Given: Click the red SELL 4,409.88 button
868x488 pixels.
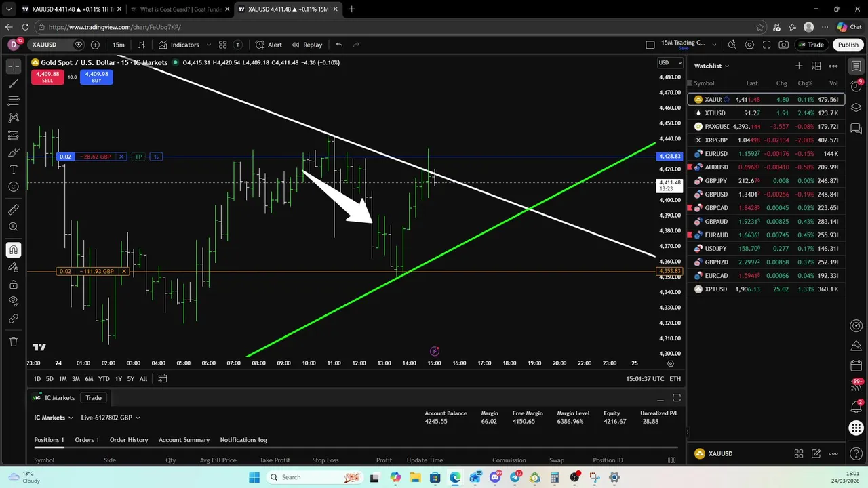Looking at the screenshot, I should 47,77.
